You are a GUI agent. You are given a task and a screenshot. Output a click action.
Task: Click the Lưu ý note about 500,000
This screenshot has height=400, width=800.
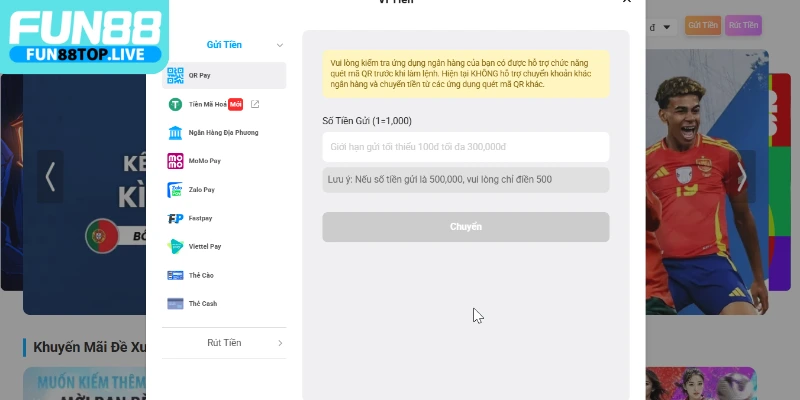pos(466,180)
